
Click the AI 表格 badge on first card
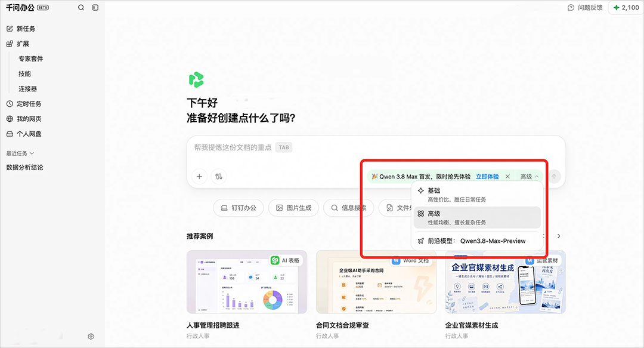pyautogui.click(x=286, y=260)
